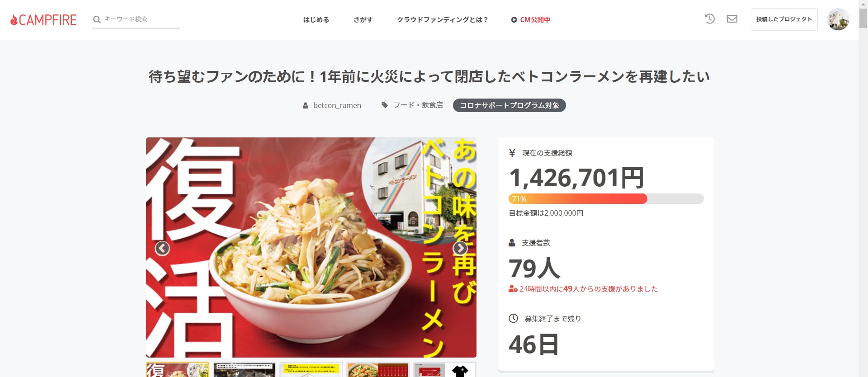Click the 投稿したプロジェクト button
The height and width of the screenshot is (377, 868).
point(784,19)
